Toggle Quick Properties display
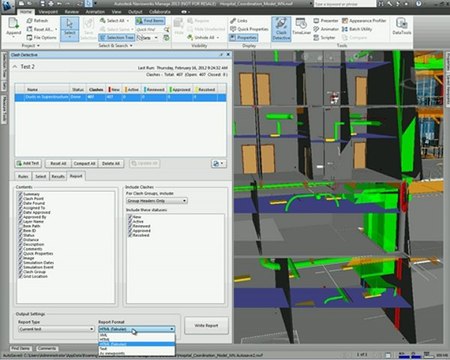Screen dimensions: 450x360 tap(249, 29)
